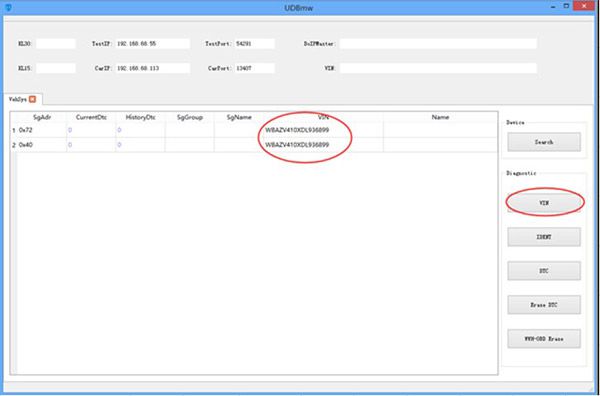The width and height of the screenshot is (600, 396).
Task: Open the DTC diagnostic button
Action: 544,271
